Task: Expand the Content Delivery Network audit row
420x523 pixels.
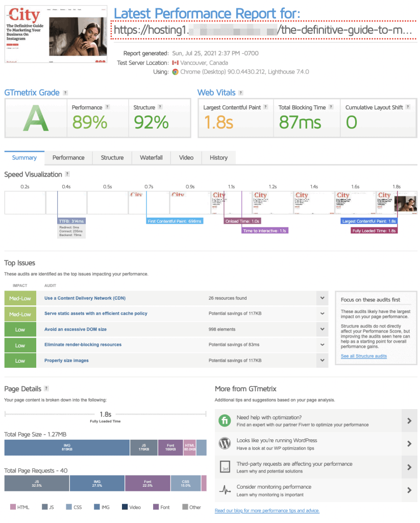Action: (322, 298)
